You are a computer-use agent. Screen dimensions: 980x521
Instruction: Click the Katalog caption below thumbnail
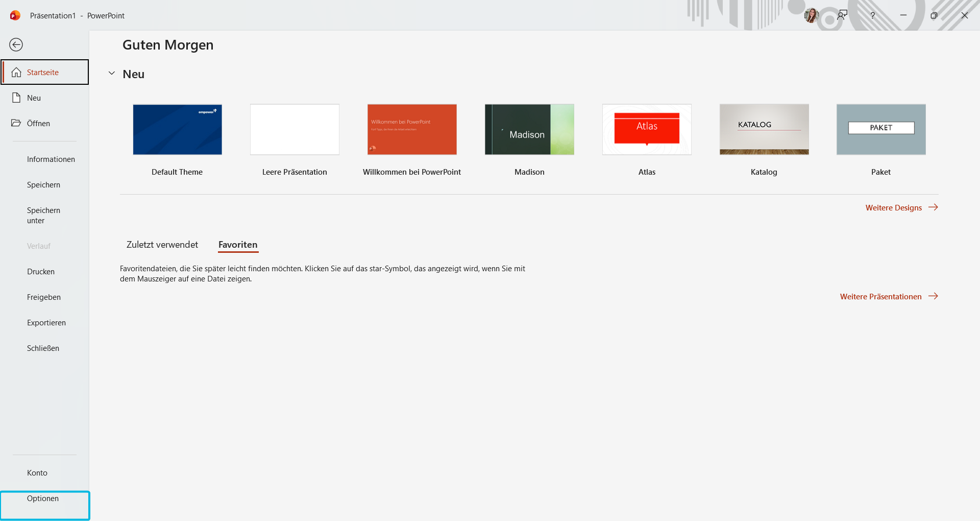764,172
